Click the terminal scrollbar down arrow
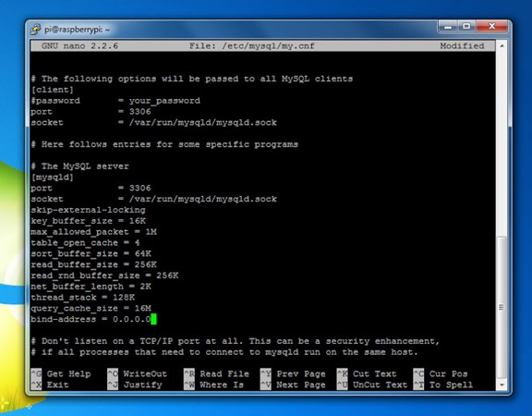532x416 pixels. coord(502,385)
